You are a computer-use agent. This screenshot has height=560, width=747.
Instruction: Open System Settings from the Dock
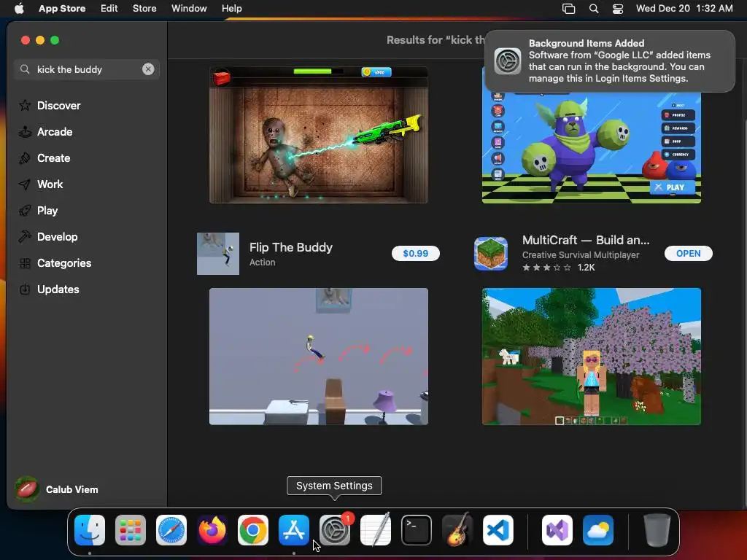pos(334,530)
